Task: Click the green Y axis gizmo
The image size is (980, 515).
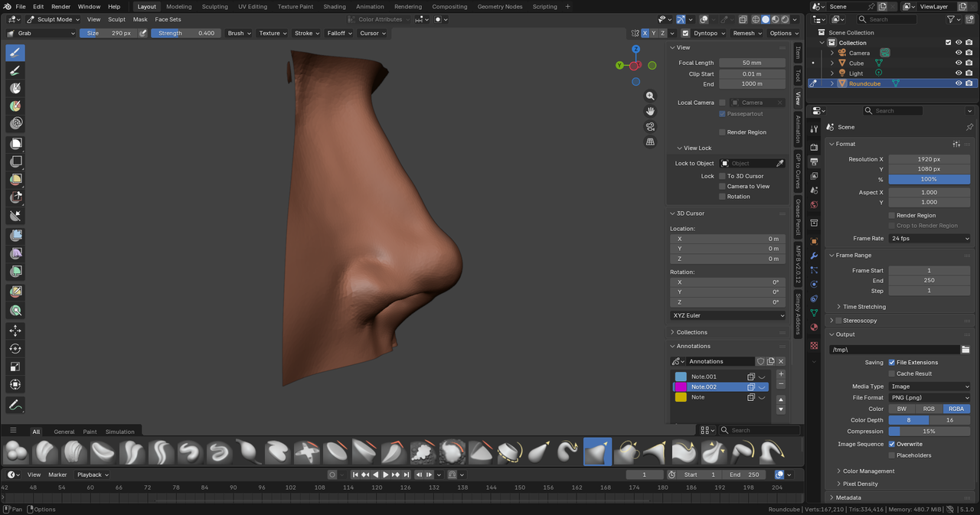Action: click(619, 66)
